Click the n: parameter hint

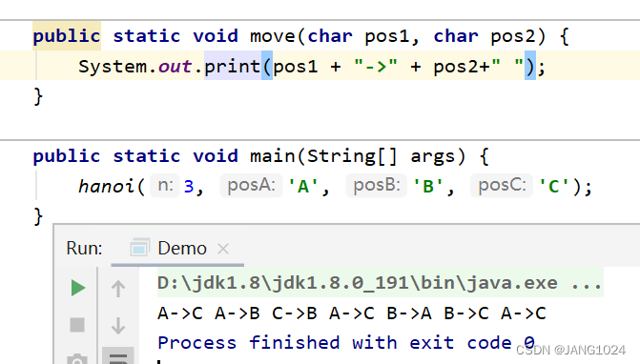click(165, 186)
